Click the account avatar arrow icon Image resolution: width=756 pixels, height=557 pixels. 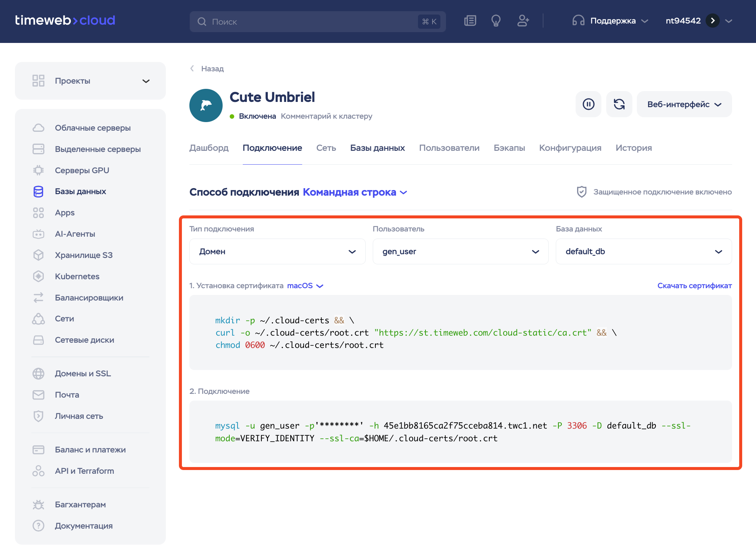[713, 21]
